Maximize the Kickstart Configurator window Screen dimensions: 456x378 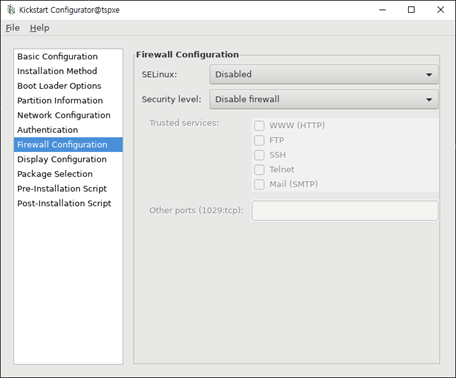coord(411,10)
